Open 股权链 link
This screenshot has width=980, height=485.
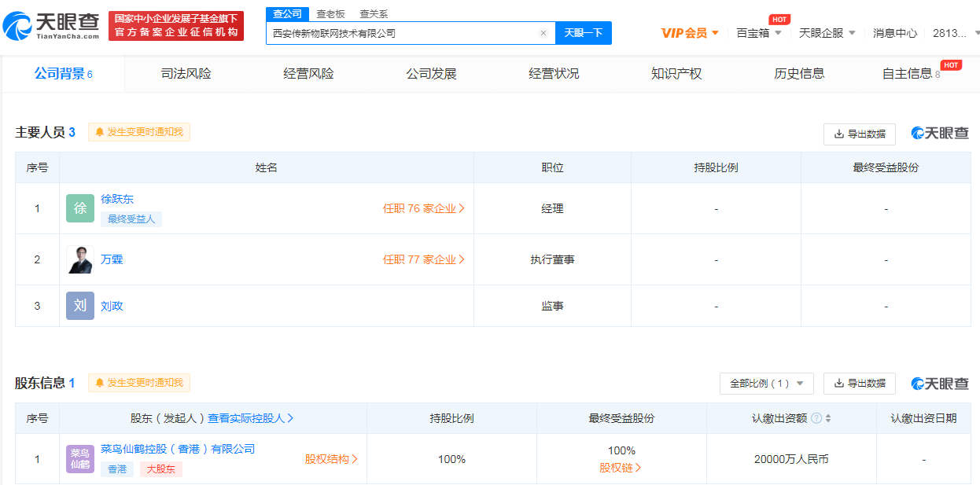click(x=621, y=468)
